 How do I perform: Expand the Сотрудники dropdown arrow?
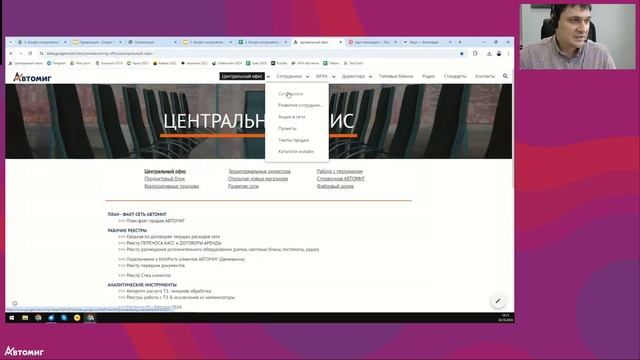pos(307,76)
